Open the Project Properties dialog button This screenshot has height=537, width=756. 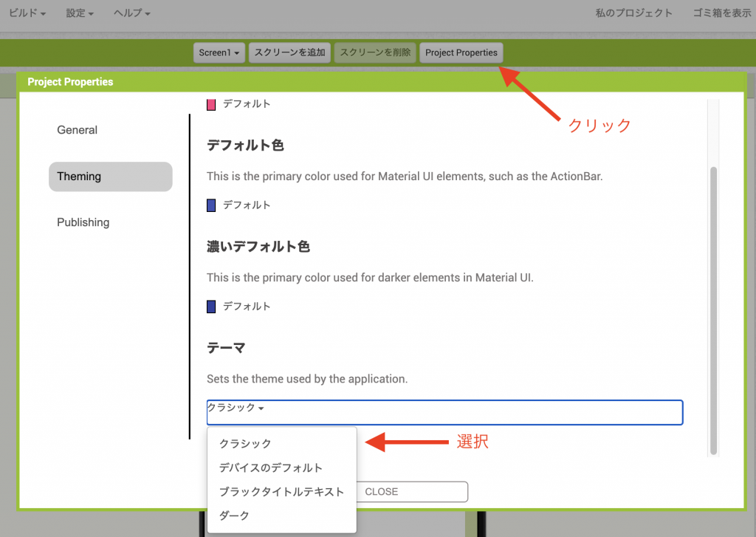461,52
